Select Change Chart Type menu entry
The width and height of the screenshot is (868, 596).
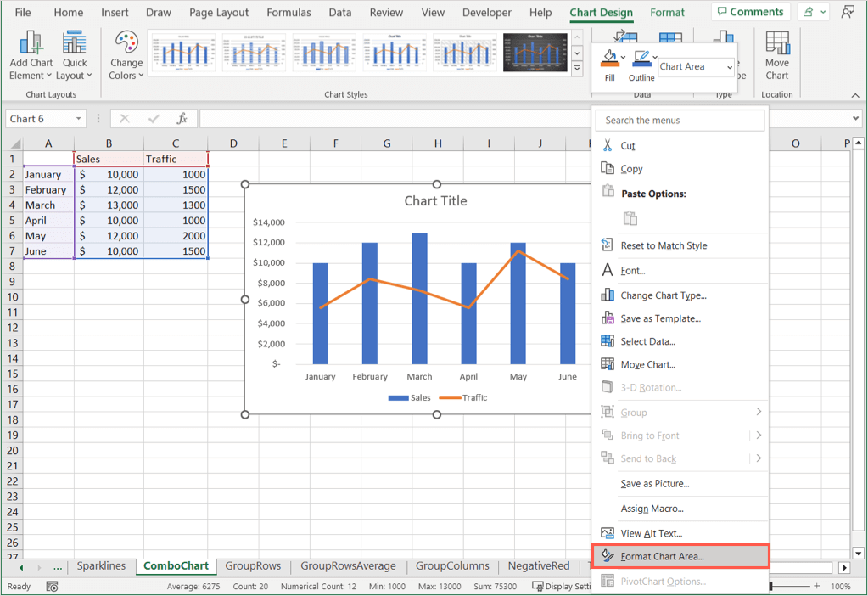click(x=663, y=295)
